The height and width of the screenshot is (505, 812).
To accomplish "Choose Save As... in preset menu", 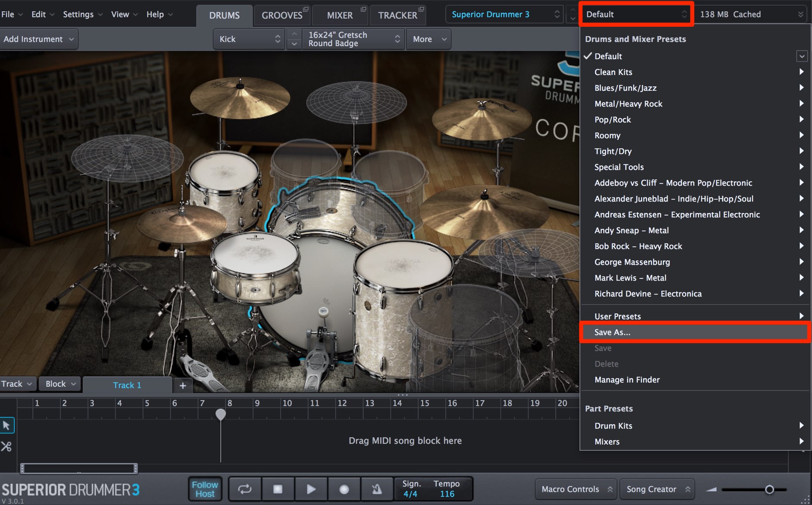I will pos(695,332).
